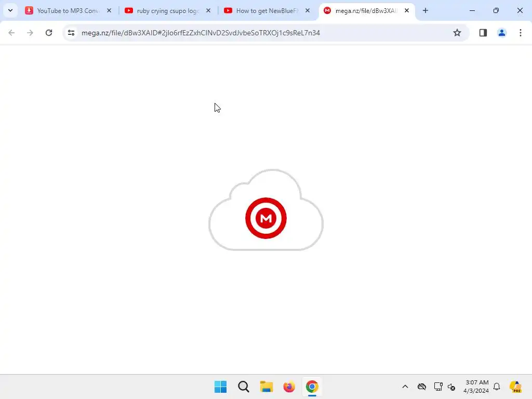
Task: Open the Windows Start menu
Action: click(220, 387)
